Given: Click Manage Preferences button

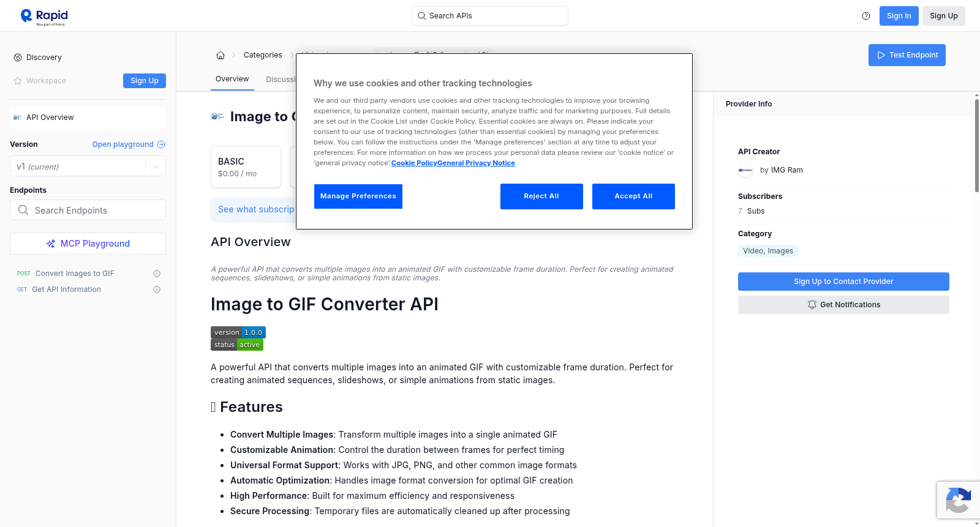Looking at the screenshot, I should (x=358, y=196).
